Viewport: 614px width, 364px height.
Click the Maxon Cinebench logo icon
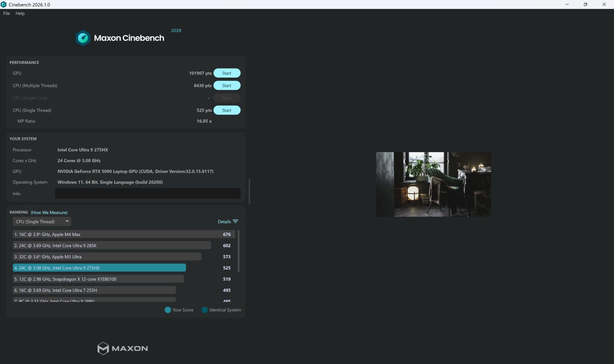click(83, 38)
